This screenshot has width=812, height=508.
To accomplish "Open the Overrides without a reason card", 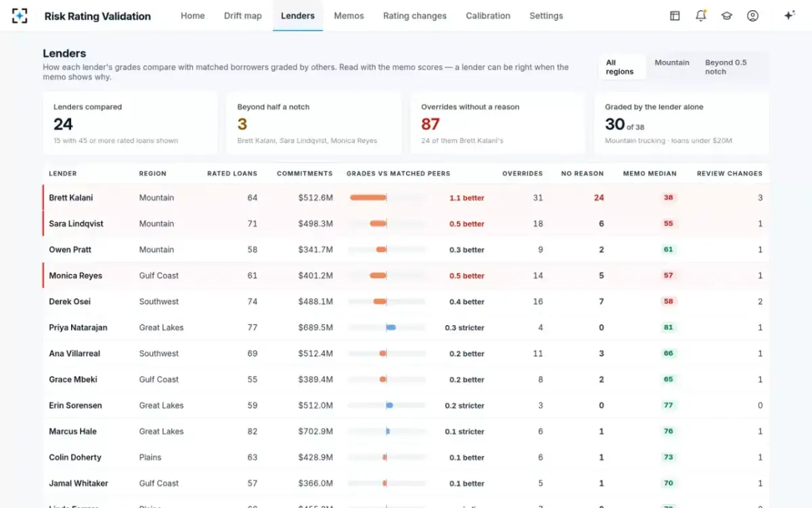I will (498, 123).
